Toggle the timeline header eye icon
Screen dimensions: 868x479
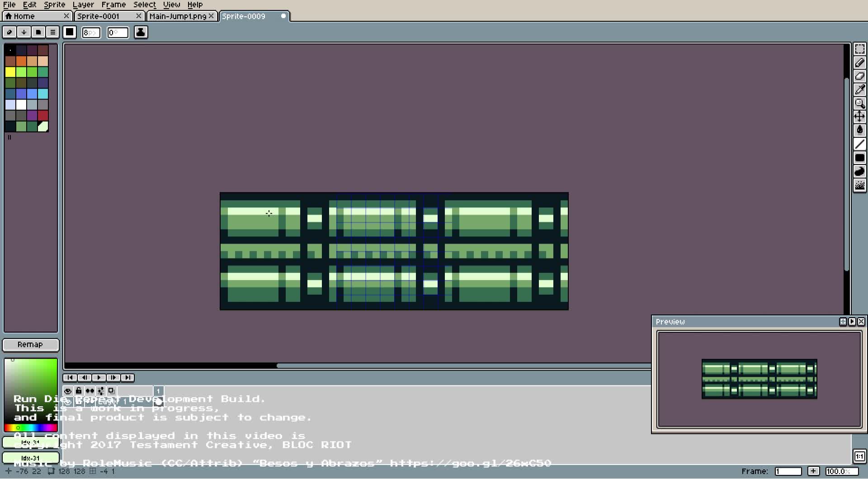[x=68, y=391]
